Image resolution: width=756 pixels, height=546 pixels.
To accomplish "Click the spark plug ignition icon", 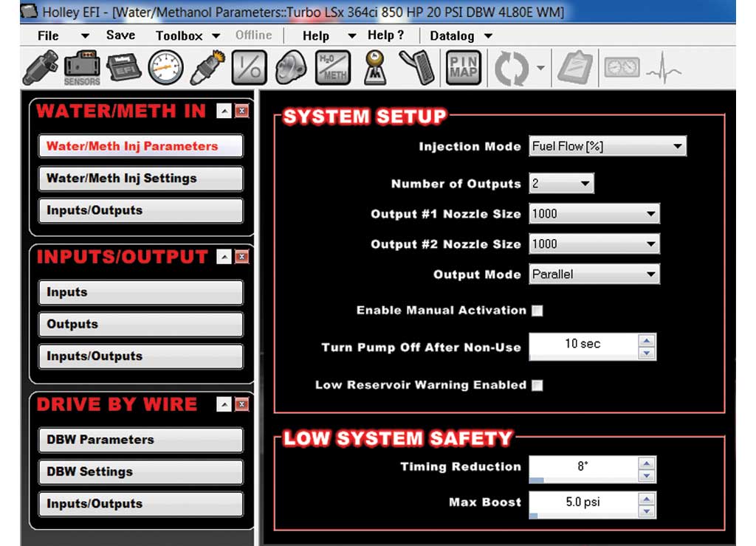I will click(207, 67).
